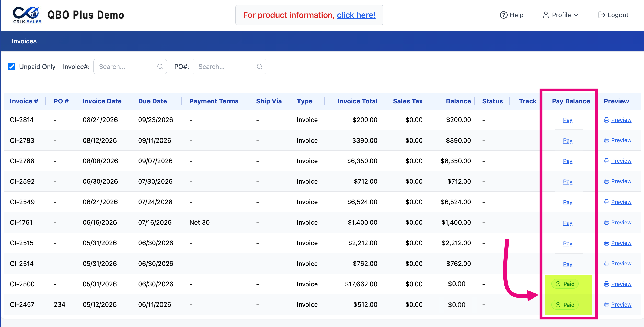Sort by Invoice # column header
Viewport: 644px width, 327px height.
coord(24,101)
